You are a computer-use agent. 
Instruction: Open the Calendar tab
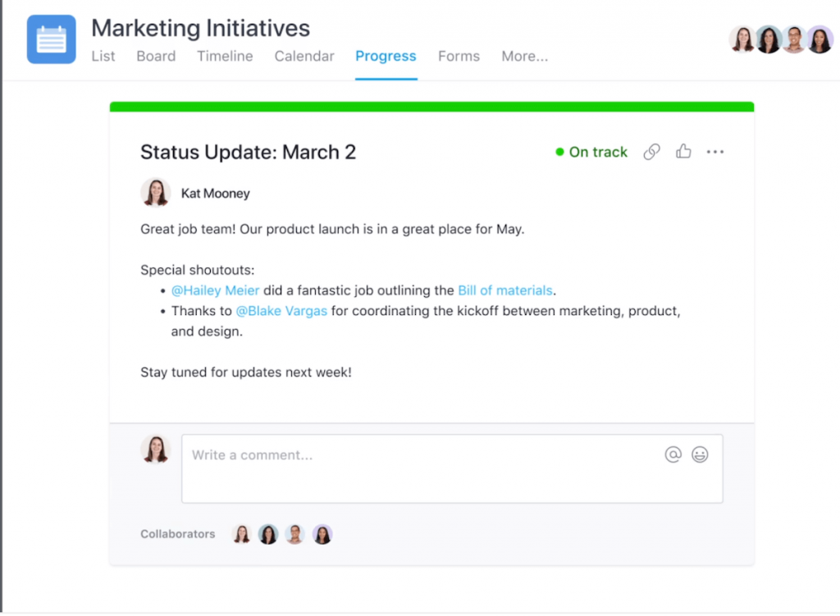pos(304,57)
